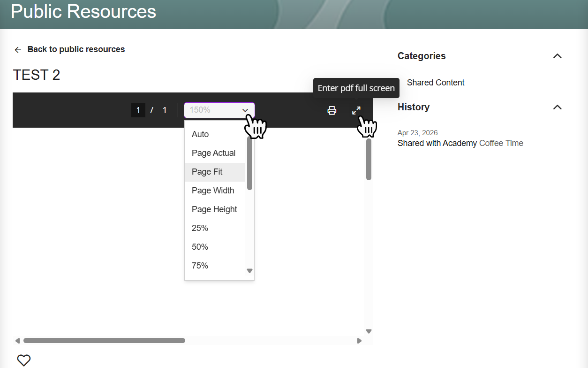Click the zoom dropdown list scrollbar thumb
Image resolution: width=588 pixels, height=368 pixels.
[x=249, y=163]
